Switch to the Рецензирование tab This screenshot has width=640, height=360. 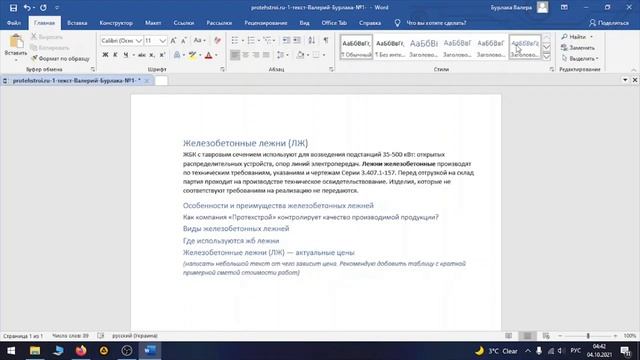[266, 23]
